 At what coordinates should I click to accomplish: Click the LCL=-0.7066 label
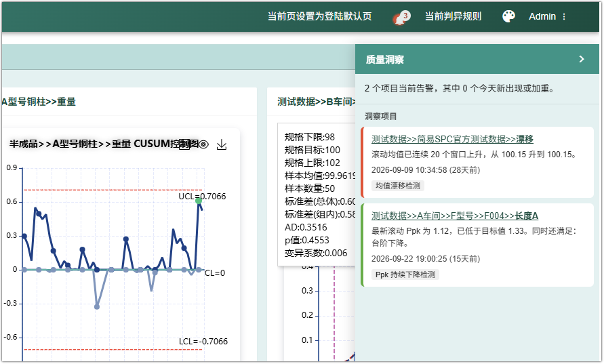[x=203, y=341]
